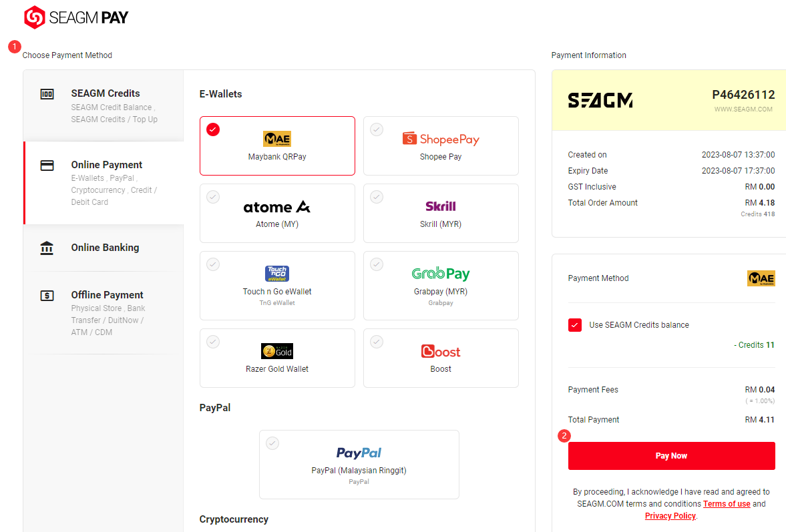
Task: Tick the Shopee Pay radio circle
Action: click(377, 129)
